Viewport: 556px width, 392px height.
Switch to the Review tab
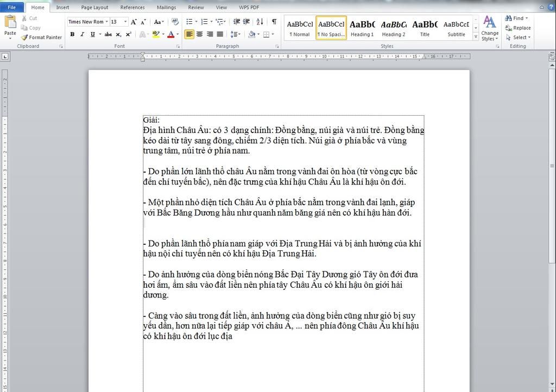point(195,7)
